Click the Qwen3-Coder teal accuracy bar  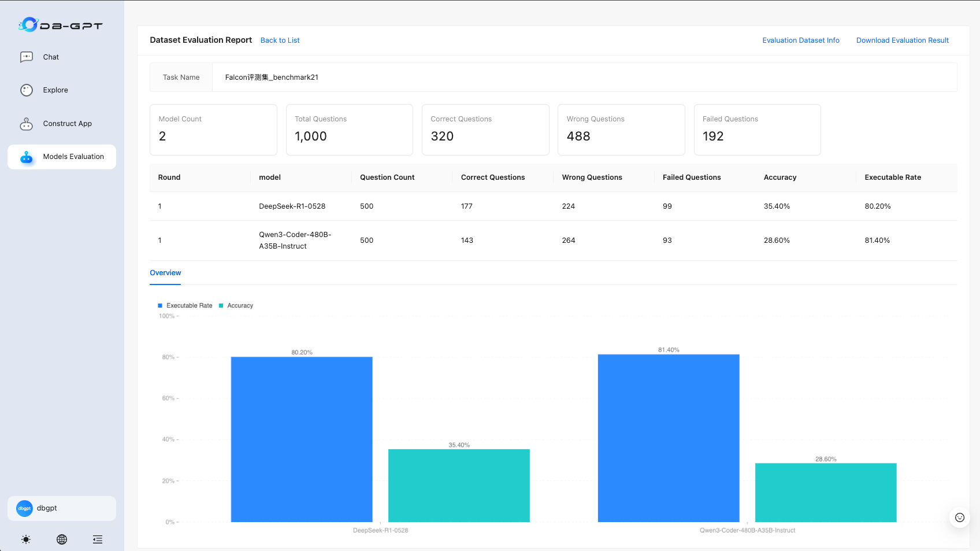coord(826,493)
